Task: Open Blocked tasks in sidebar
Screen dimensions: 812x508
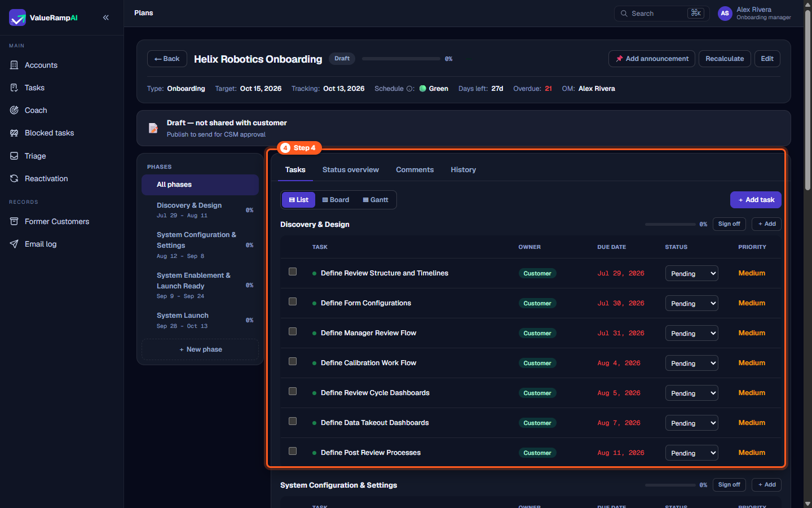Action: click(x=61, y=133)
